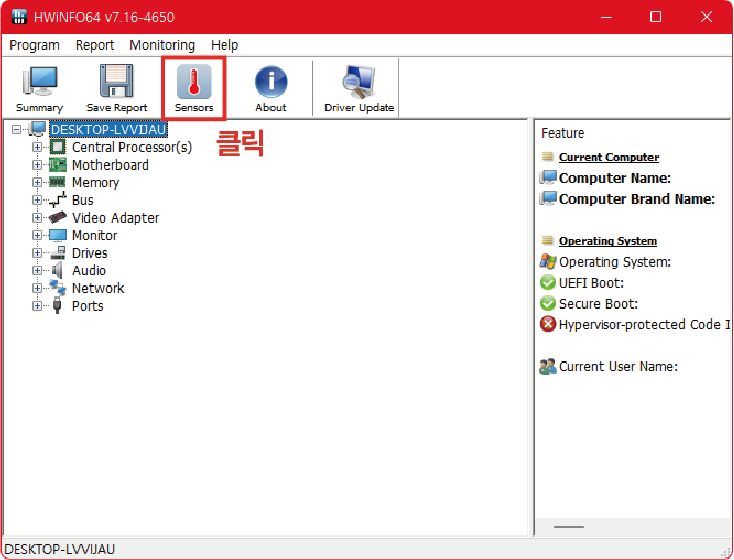Click the Drives tree icon
This screenshot has width=734, height=560.
coord(58,253)
